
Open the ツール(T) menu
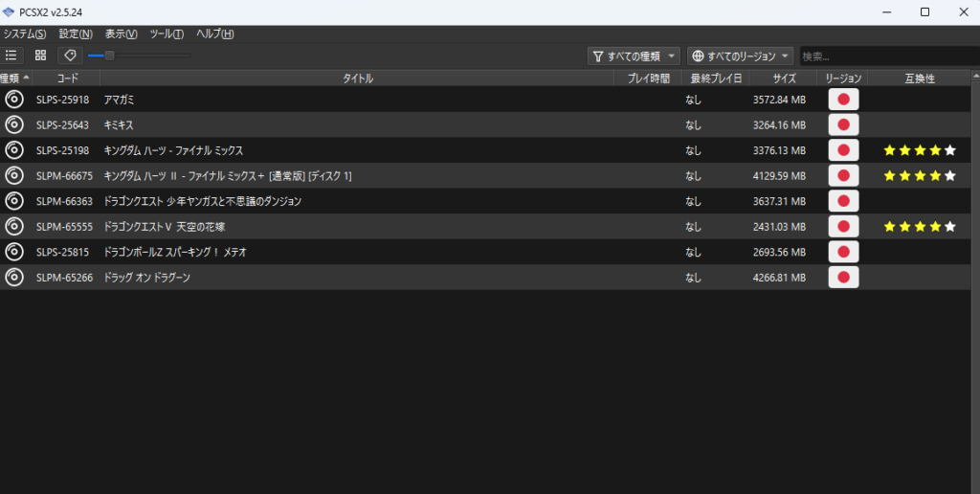pos(167,34)
